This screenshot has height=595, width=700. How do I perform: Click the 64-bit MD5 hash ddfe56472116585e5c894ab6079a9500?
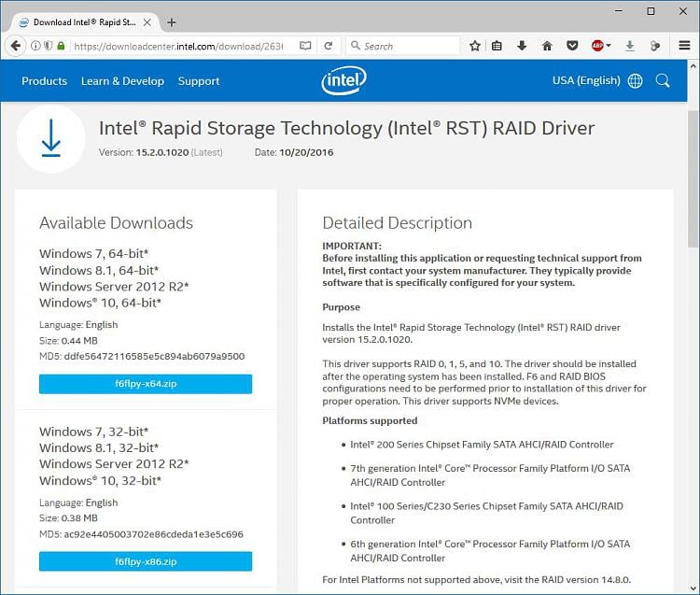[154, 357]
